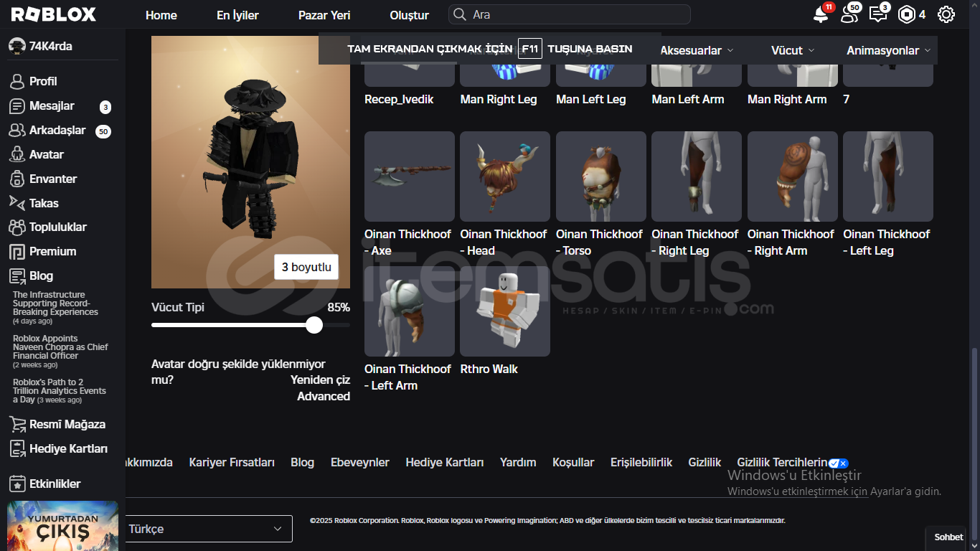Select the Oinan Thickhoof - Right Arm item

click(792, 176)
